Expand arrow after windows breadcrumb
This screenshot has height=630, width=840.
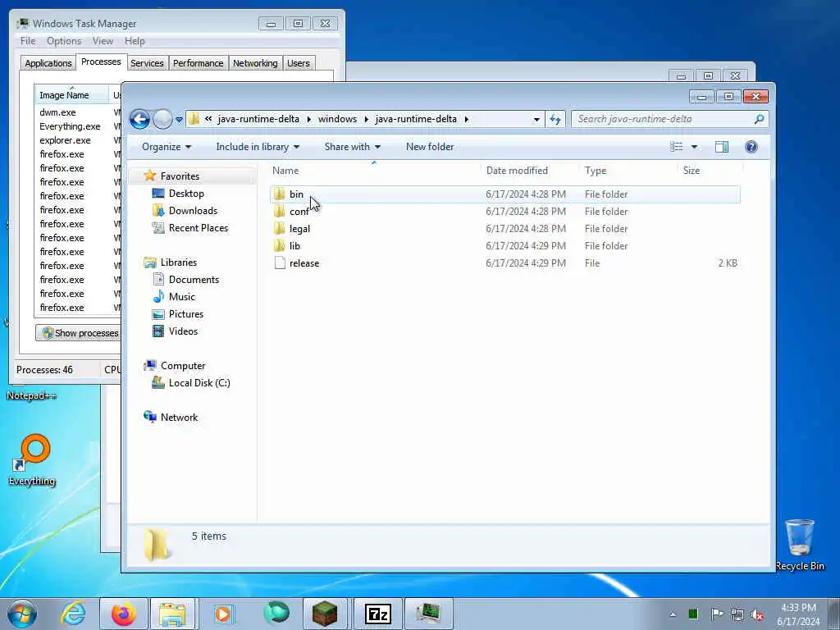[x=367, y=119]
